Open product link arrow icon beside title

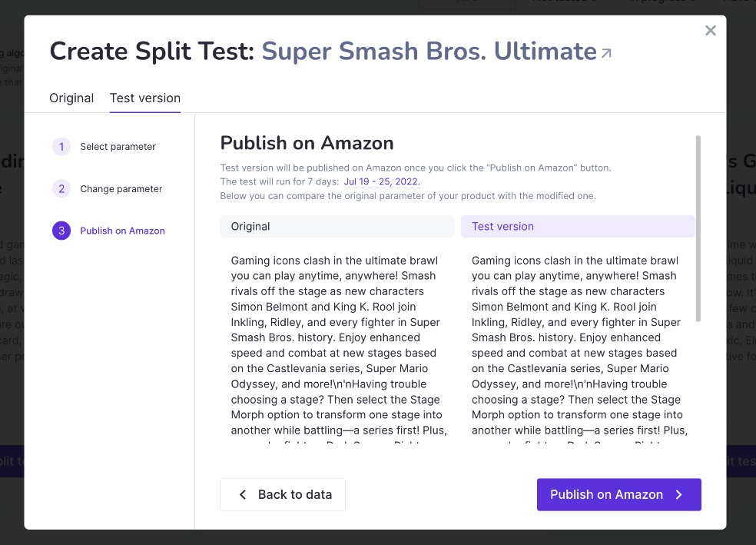click(x=606, y=53)
